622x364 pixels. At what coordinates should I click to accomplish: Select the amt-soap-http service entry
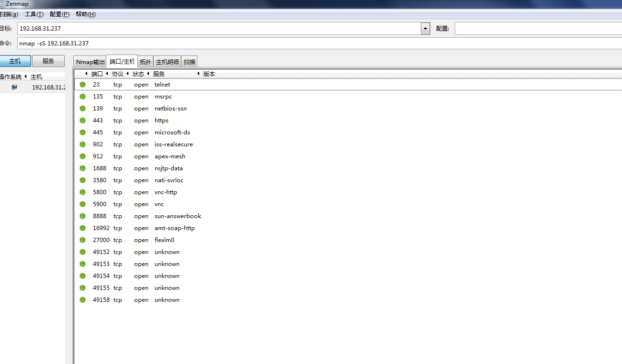175,228
